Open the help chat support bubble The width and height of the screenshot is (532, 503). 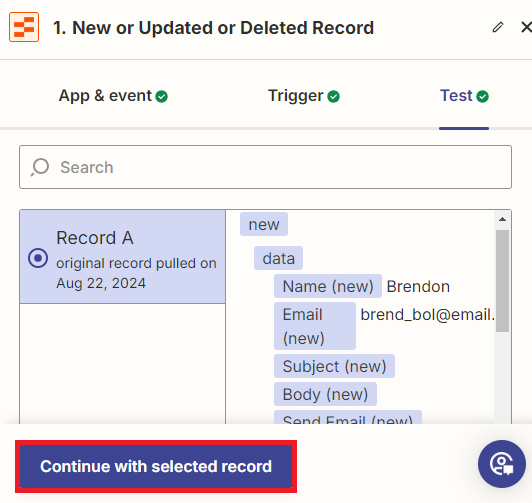[502, 464]
